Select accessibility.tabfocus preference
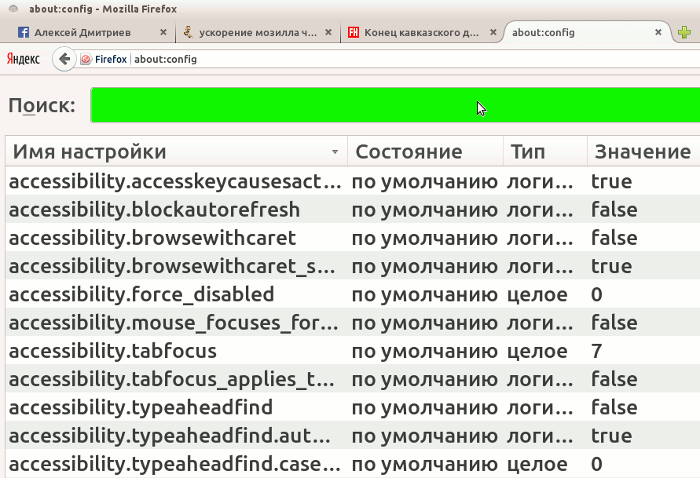 coord(353,351)
